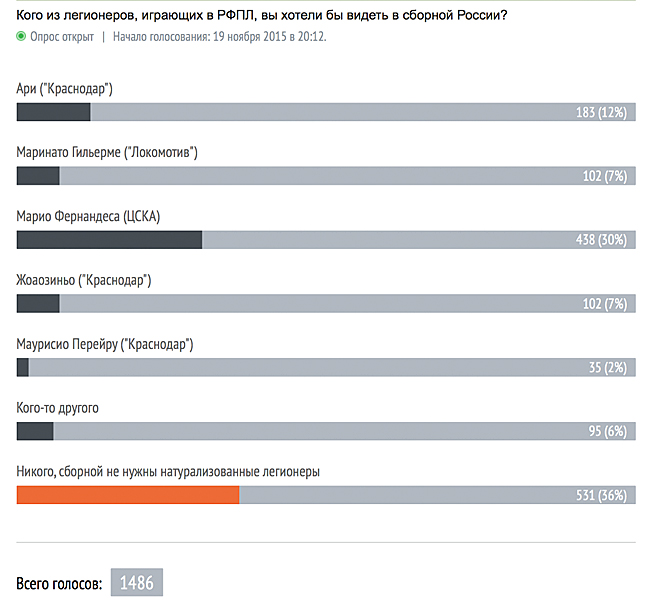Viewport: 660px width, 606px height.
Task: Click the Маринато Гильерме progress bar
Action: click(326, 176)
